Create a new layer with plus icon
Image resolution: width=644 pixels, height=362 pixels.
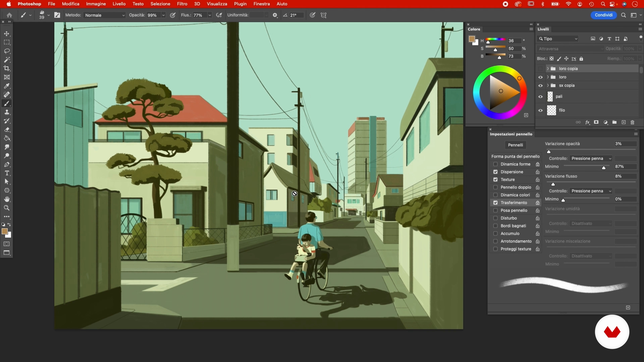coord(624,122)
